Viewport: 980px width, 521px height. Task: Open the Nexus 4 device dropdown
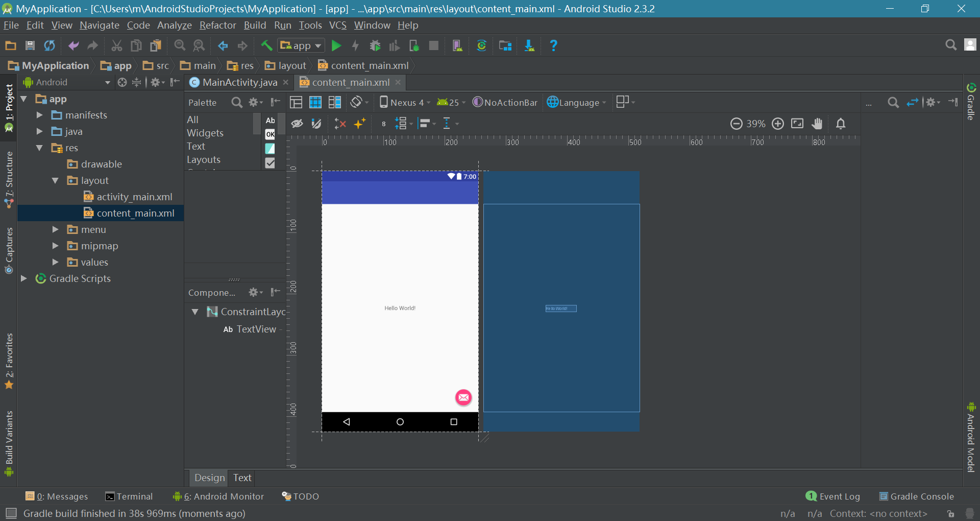pyautogui.click(x=405, y=103)
